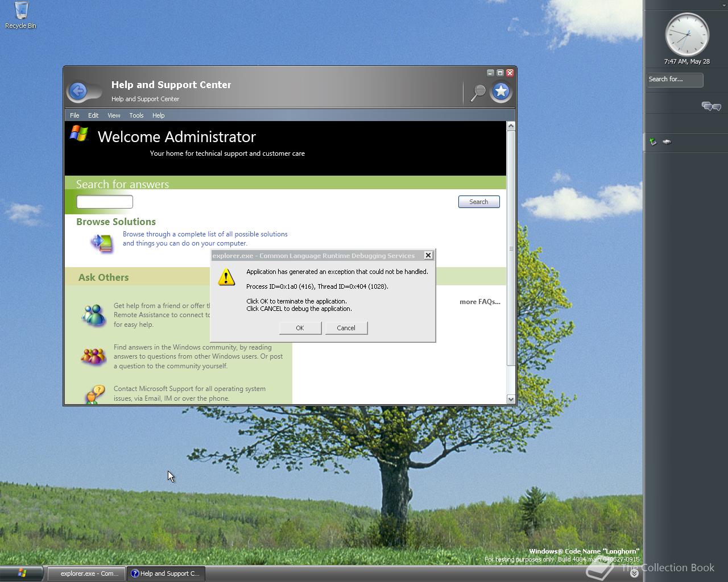The width and height of the screenshot is (728, 582).
Task: Open the File menu
Action: (75, 115)
